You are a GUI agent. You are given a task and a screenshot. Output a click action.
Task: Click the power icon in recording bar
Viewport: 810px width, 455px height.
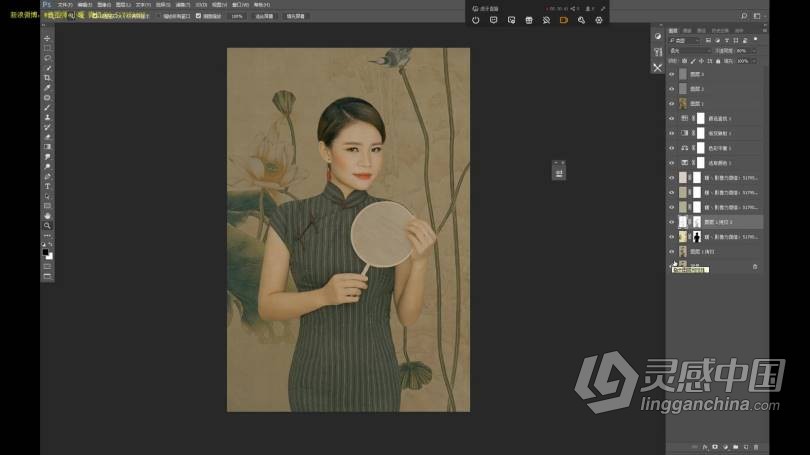click(x=476, y=20)
